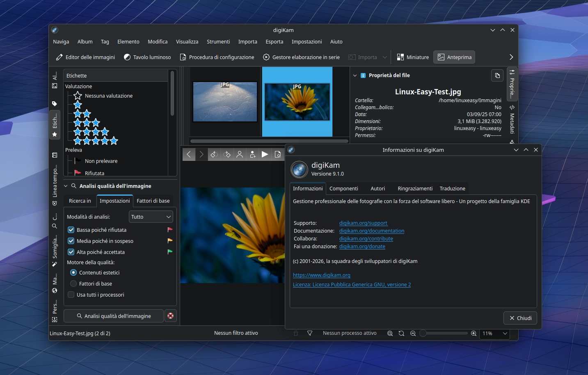Copy file properties with clipboard button
588x375 pixels.
[x=497, y=75]
